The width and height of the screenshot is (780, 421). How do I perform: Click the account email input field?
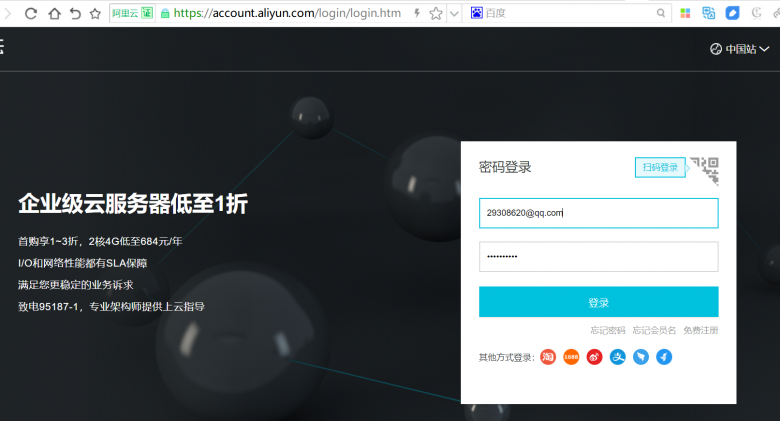[598, 213]
